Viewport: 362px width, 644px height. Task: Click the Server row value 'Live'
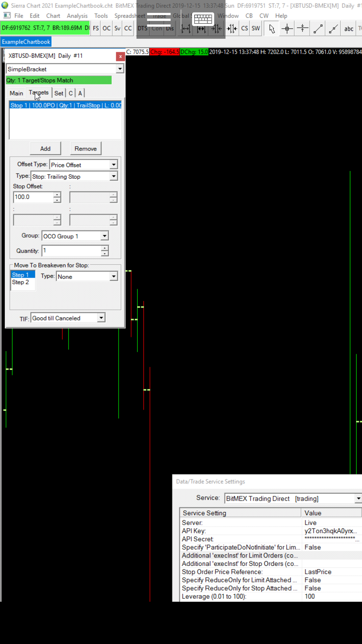[x=310, y=523]
